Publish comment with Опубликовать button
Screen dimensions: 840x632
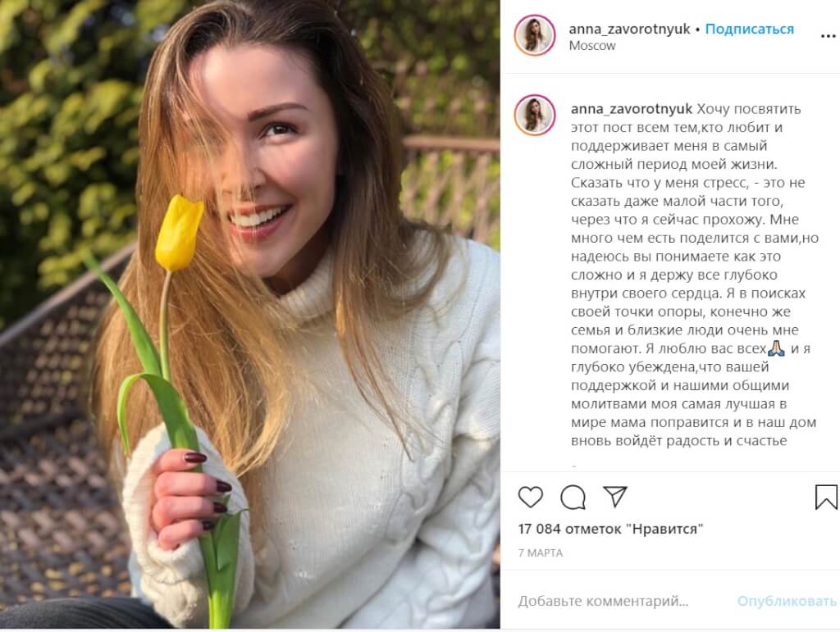[787, 601]
